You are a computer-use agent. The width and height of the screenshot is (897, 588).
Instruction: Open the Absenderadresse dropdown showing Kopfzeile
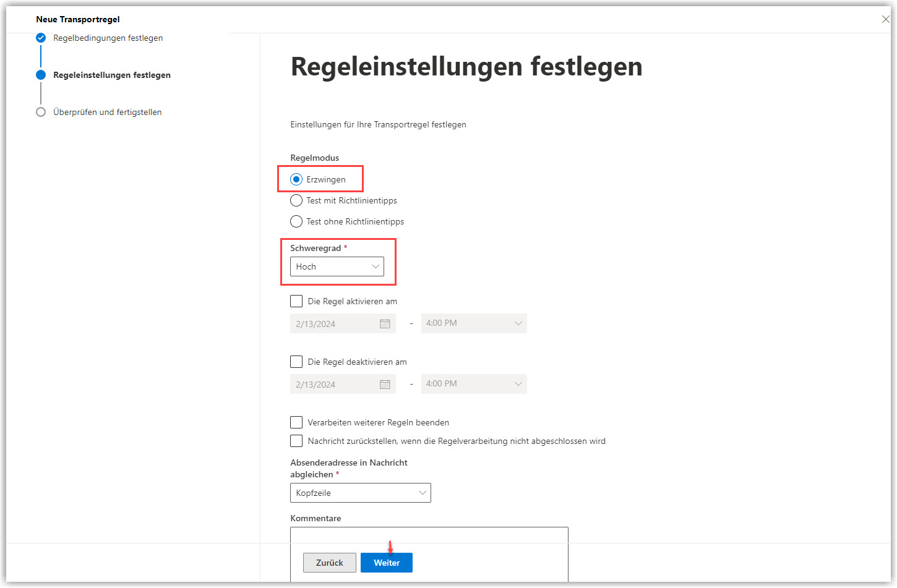[360, 493]
